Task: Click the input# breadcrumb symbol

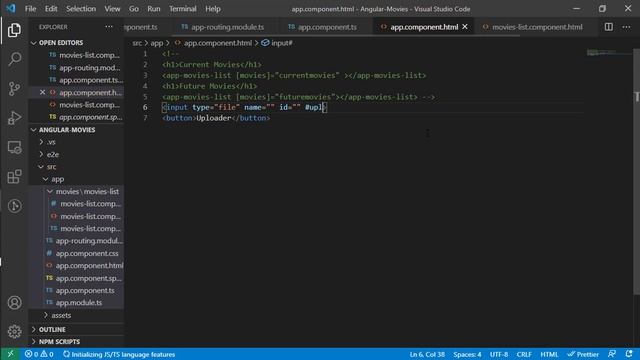Action: (277, 43)
